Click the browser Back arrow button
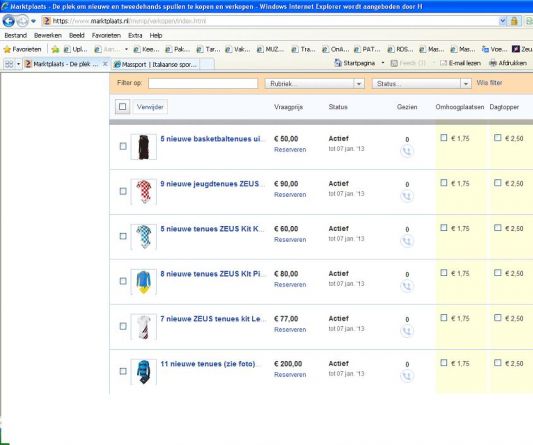The height and width of the screenshot is (445, 533). 8,21
